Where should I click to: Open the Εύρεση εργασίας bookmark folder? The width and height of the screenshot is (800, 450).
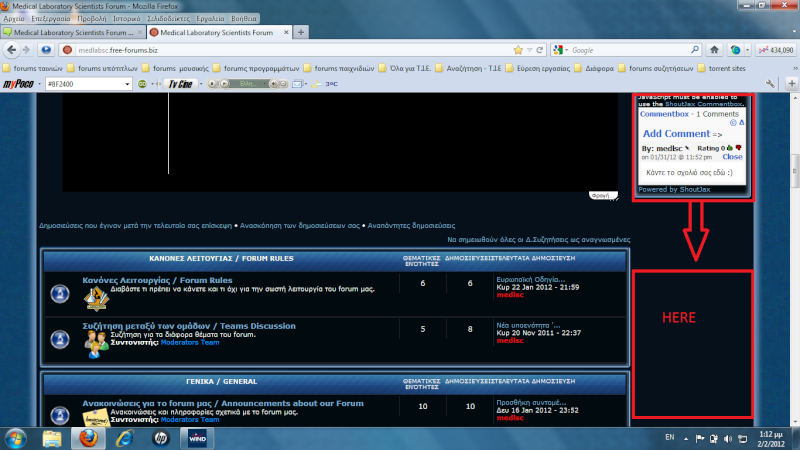(x=538, y=68)
